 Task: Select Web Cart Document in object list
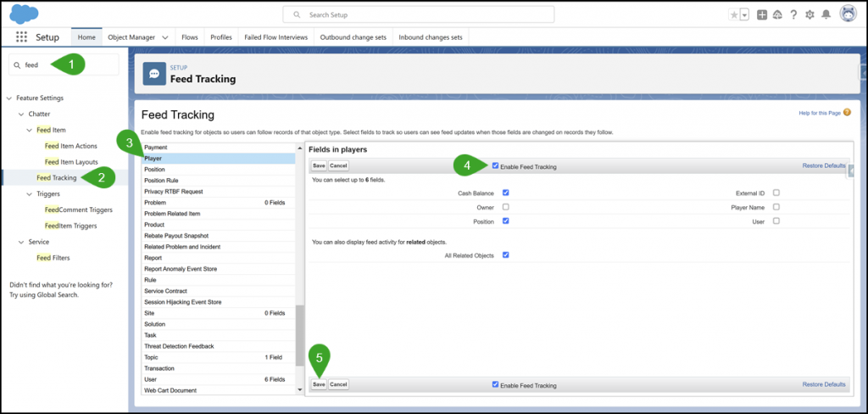pyautogui.click(x=218, y=391)
